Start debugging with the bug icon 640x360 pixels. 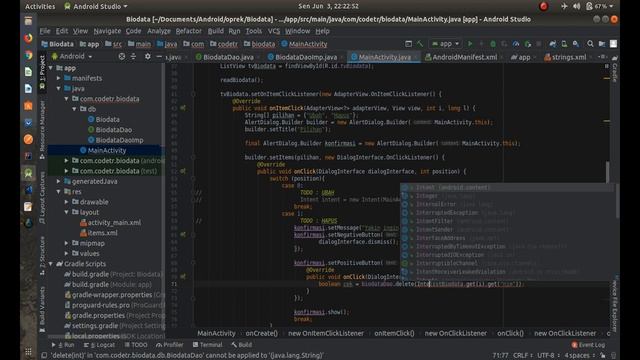(x=493, y=44)
